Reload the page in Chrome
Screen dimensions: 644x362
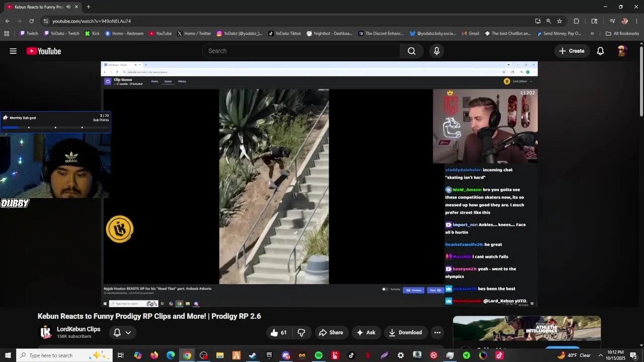[x=31, y=21]
